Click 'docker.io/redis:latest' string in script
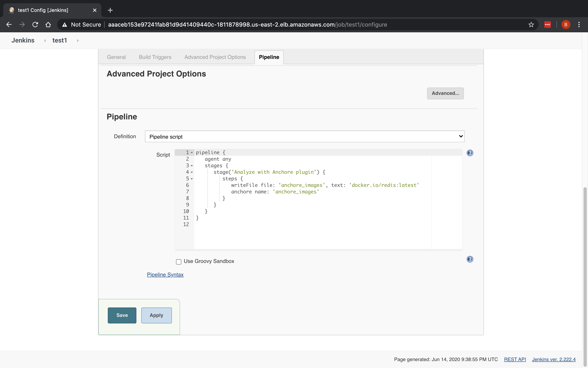 [384, 185]
